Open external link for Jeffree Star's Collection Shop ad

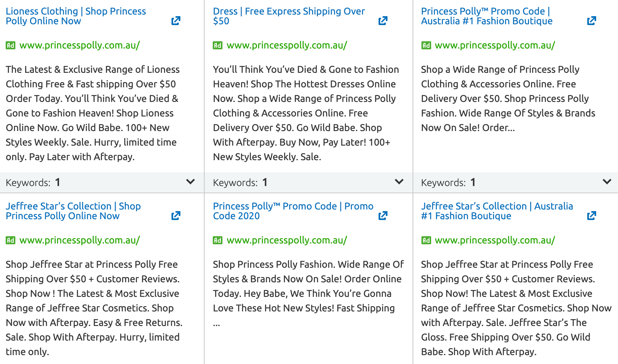pyautogui.click(x=176, y=216)
